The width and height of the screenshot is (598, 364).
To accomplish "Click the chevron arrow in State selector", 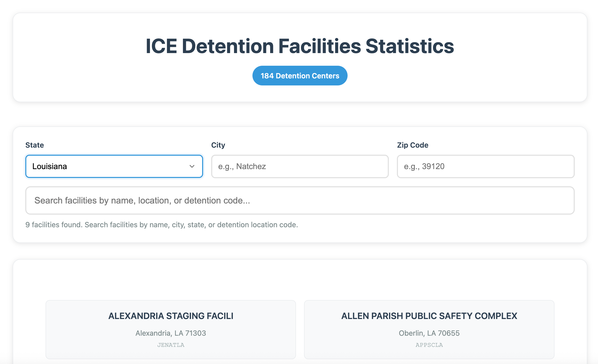I will tap(192, 166).
